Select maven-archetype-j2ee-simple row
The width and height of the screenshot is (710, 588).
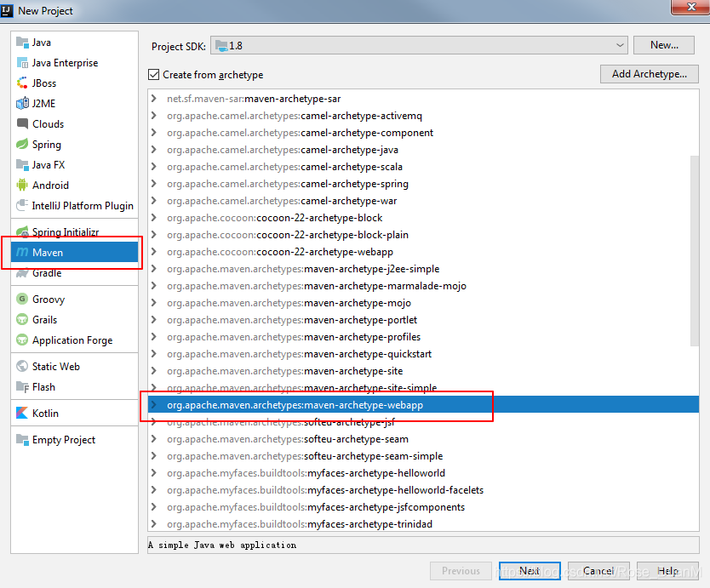423,268
